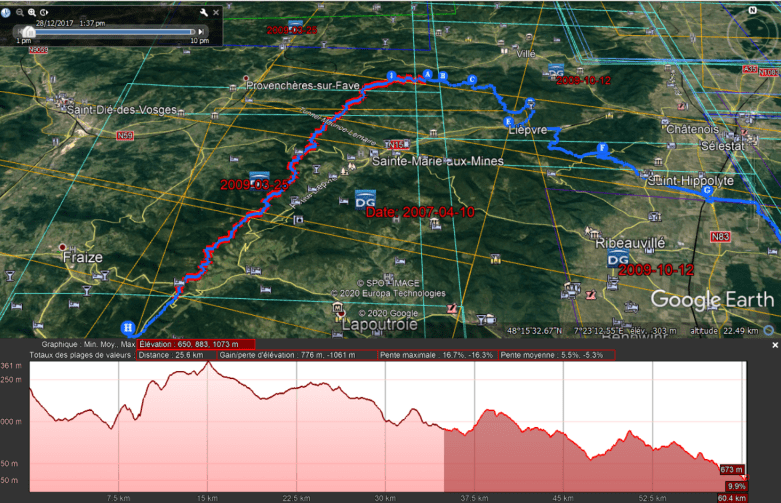The width and height of the screenshot is (781, 503).
Task: Click the time slider thumb handle
Action: (28, 32)
